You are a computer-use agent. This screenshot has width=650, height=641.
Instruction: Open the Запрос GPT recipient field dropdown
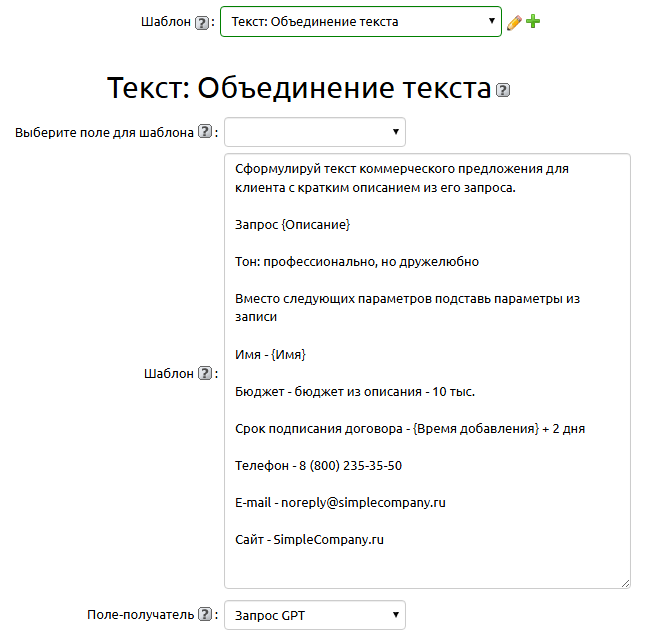(315, 615)
